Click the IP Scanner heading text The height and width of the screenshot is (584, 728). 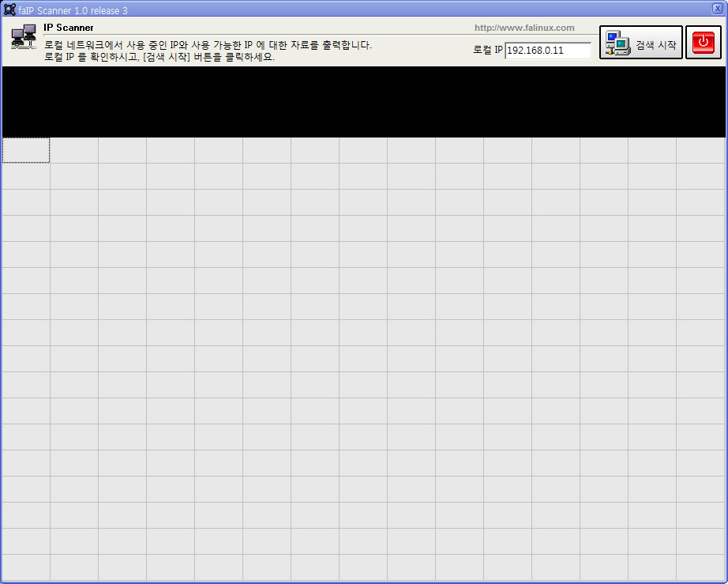point(68,28)
